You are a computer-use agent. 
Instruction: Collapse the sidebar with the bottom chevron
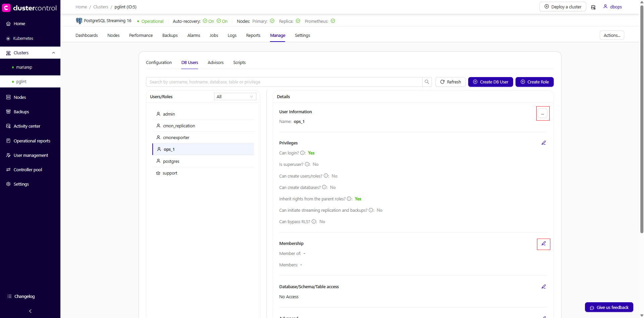[x=30, y=311]
